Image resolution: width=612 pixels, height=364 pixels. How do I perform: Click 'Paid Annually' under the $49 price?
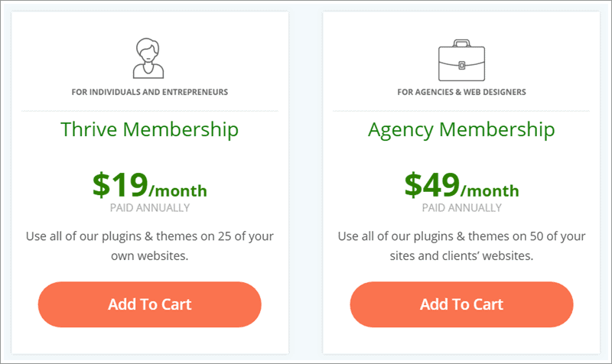click(462, 208)
